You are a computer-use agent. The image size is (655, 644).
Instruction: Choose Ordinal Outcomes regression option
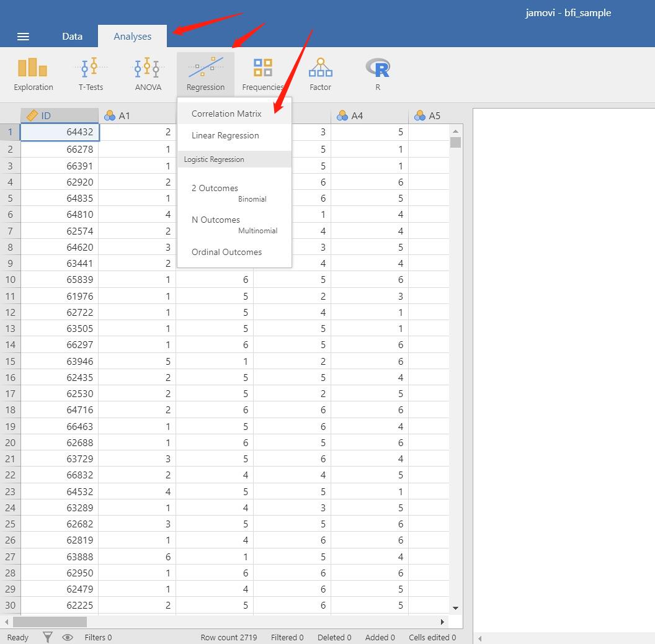(234, 252)
